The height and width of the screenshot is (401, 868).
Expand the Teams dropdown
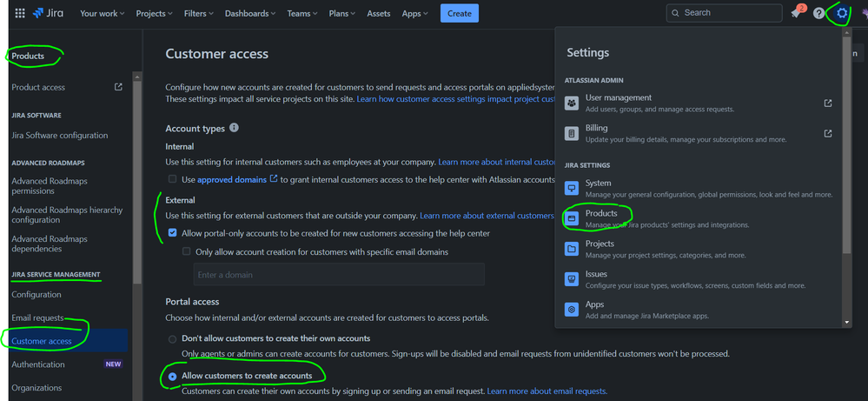point(303,13)
